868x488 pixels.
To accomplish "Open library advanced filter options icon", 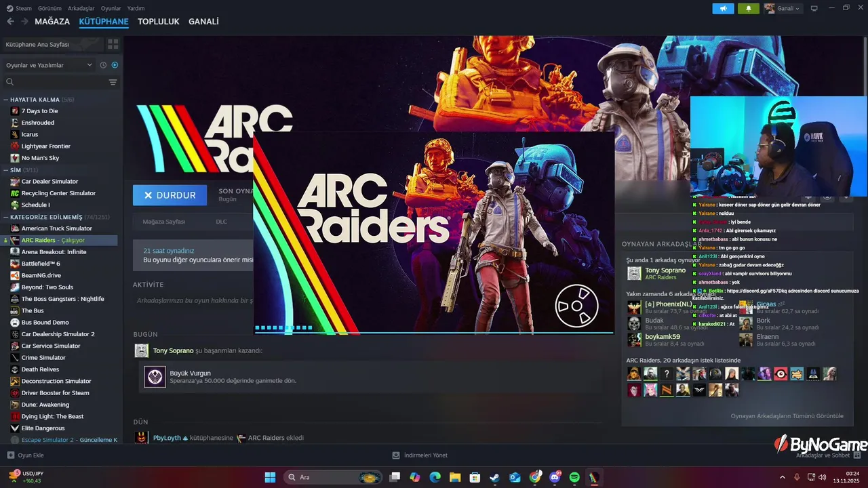I will pyautogui.click(x=113, y=82).
